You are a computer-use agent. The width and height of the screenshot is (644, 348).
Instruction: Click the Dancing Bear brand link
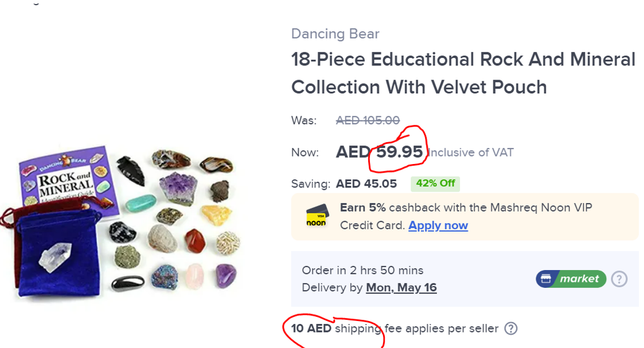pyautogui.click(x=335, y=34)
